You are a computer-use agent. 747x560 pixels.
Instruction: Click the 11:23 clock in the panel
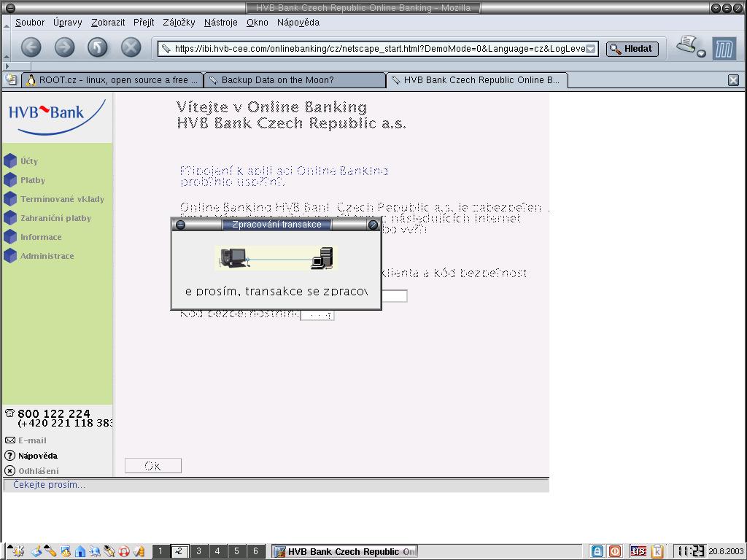click(x=692, y=551)
